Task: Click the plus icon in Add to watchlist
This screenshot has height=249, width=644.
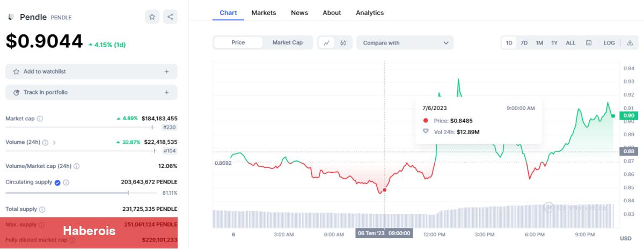Action: [x=166, y=71]
